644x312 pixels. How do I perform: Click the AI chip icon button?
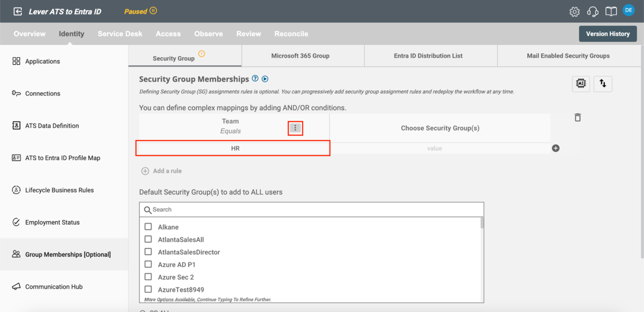(x=581, y=83)
